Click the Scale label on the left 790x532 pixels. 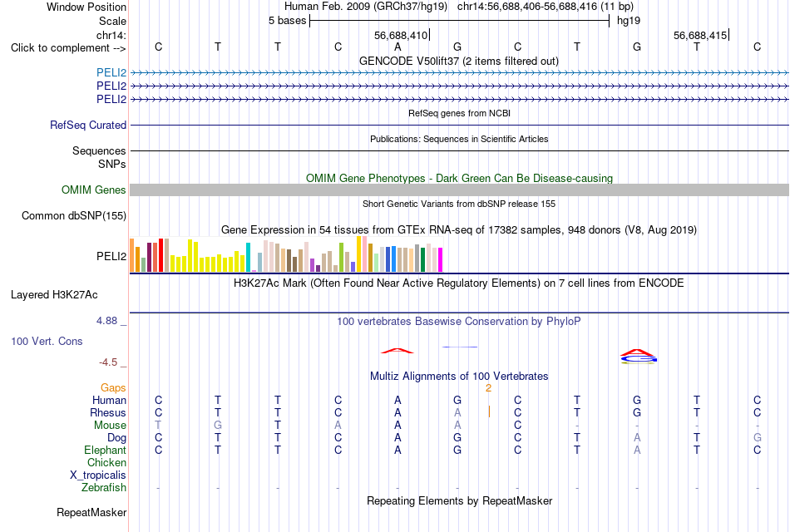(x=112, y=21)
